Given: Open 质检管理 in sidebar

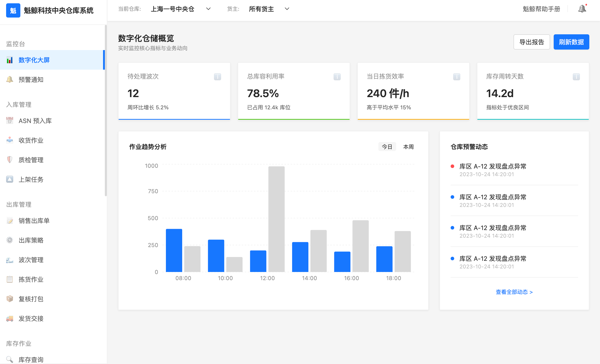Looking at the screenshot, I should pos(52,160).
